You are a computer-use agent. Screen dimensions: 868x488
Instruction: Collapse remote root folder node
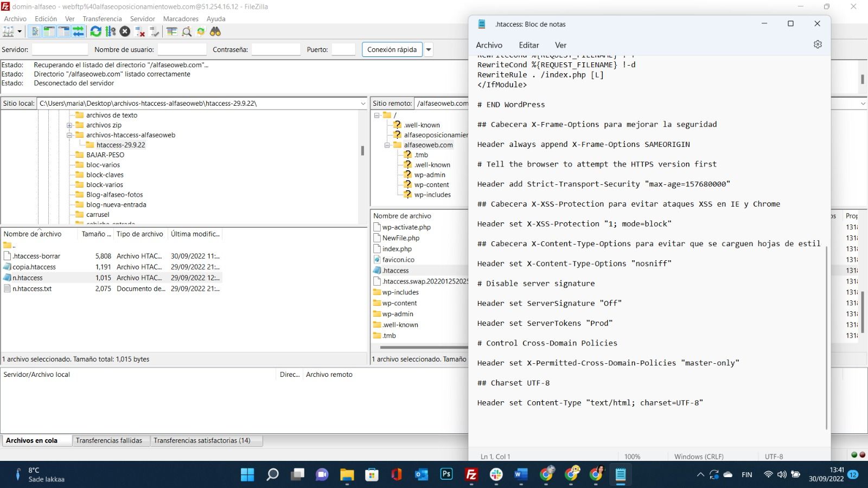coord(376,115)
